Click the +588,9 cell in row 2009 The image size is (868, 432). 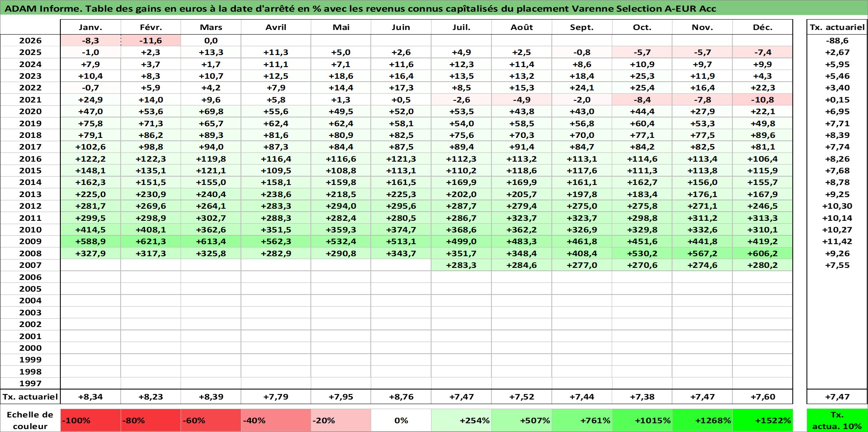(90, 241)
